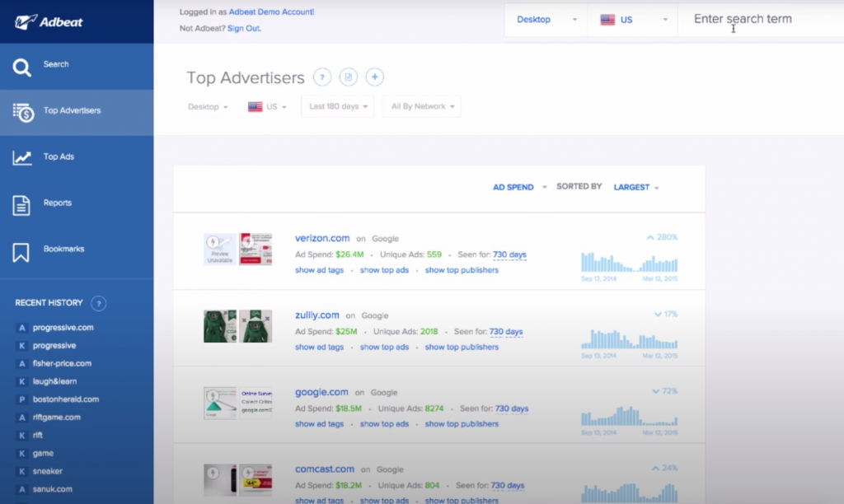
Task: Click the Enter search term field
Action: coord(761,20)
